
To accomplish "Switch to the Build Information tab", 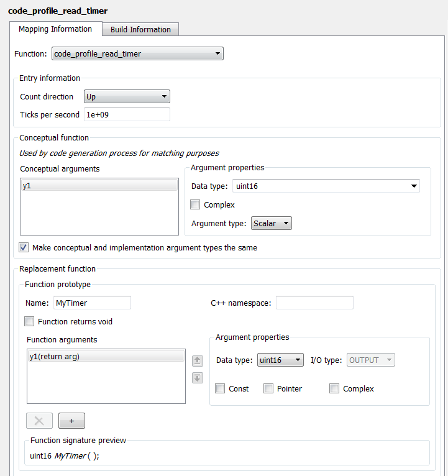I will [140, 29].
